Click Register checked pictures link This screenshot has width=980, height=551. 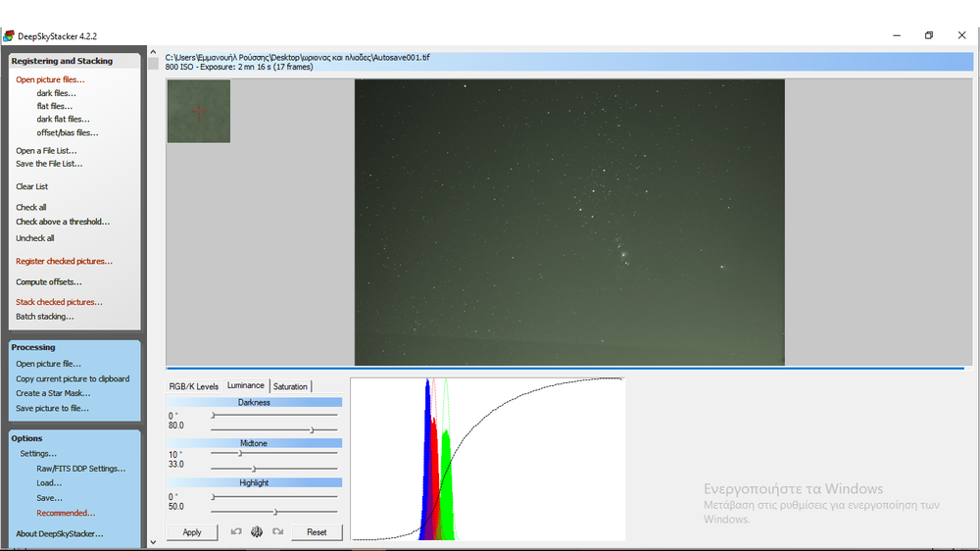64,262
